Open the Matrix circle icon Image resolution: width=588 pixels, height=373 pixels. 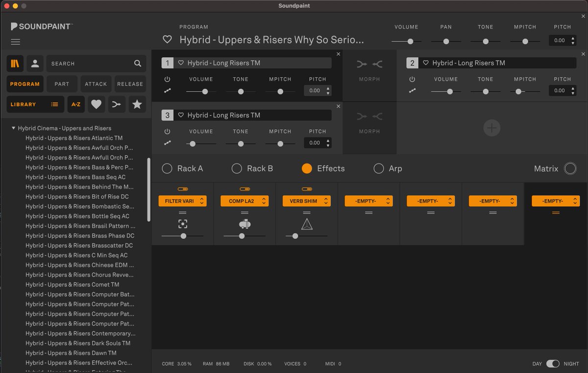[x=570, y=168]
